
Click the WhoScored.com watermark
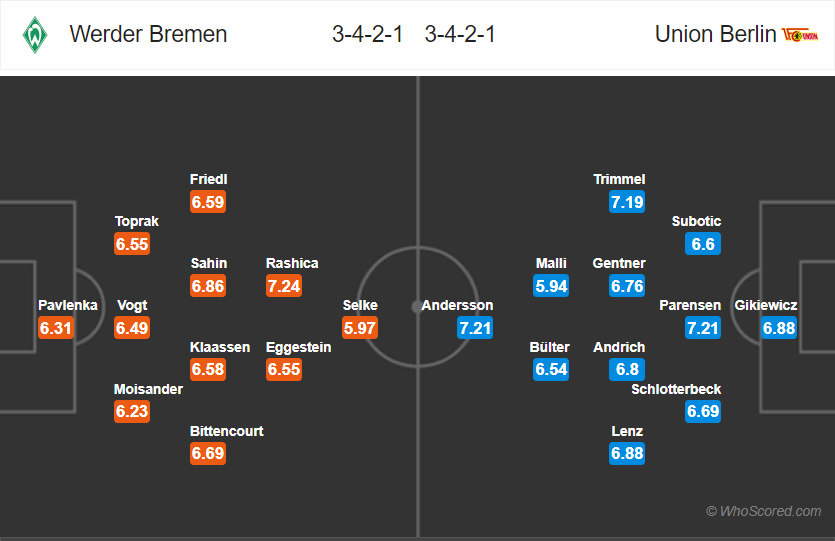(x=764, y=511)
